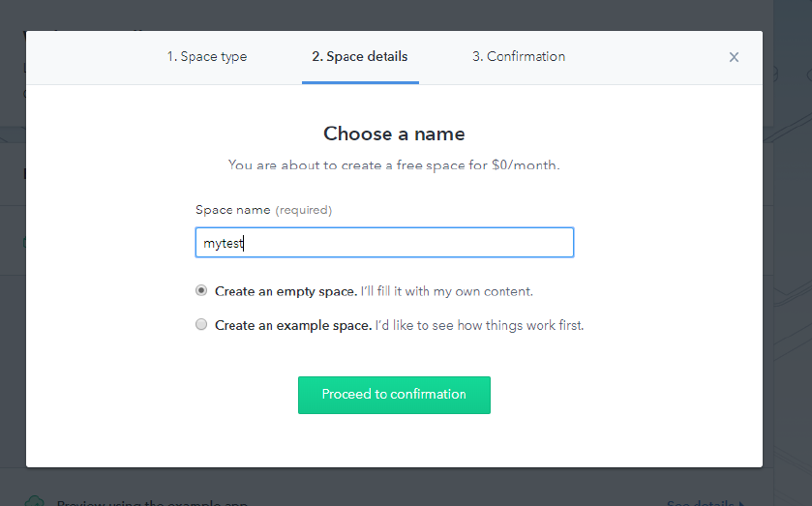Click the "Create an empty space." bold label
Viewport: 812px width, 506px height.
[286, 291]
